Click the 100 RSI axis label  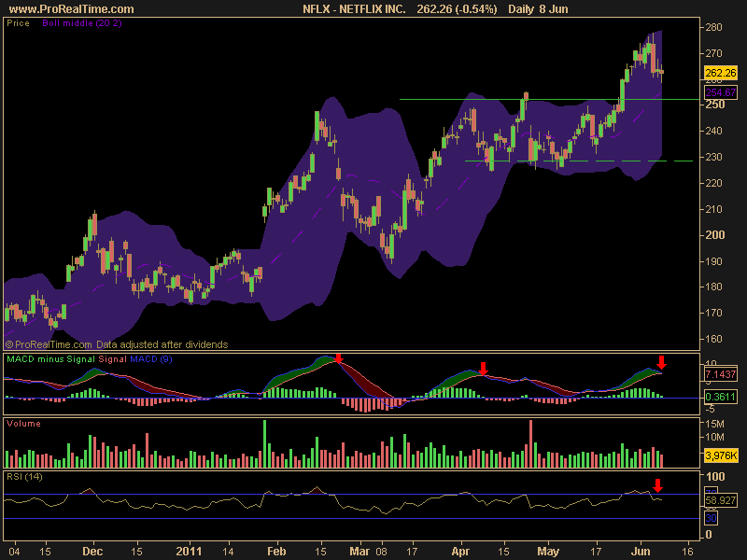(x=715, y=477)
